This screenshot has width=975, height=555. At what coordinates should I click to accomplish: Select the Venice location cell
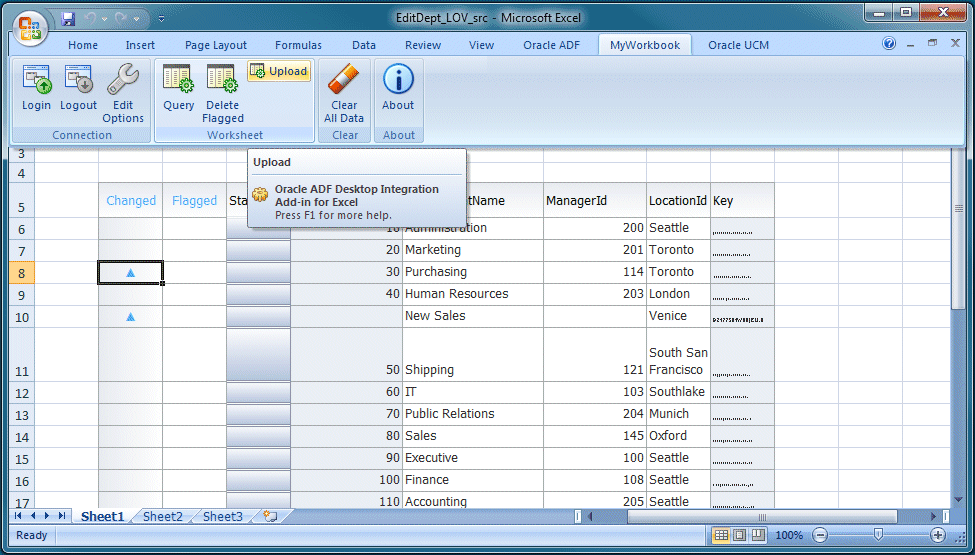(x=678, y=316)
